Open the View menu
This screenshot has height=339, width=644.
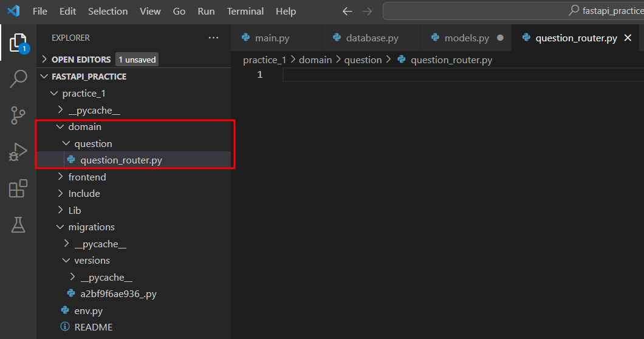150,11
